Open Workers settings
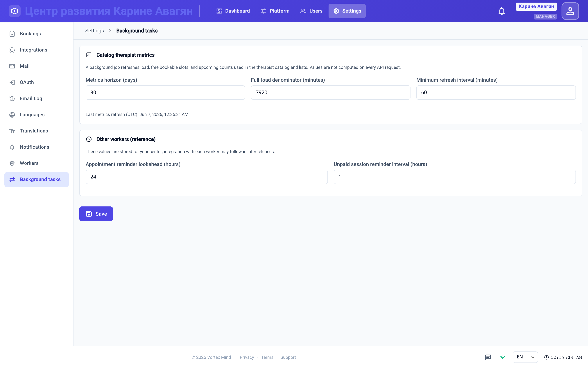588x368 pixels. point(36,163)
